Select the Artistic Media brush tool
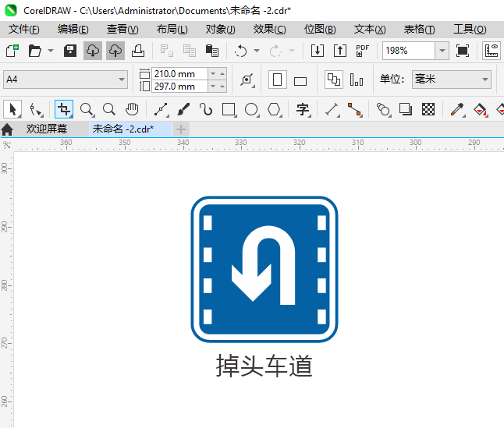The image size is (504, 428). click(183, 109)
